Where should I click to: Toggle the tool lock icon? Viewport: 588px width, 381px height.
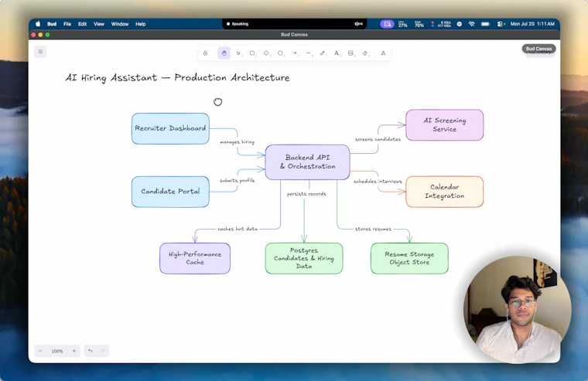coord(206,53)
